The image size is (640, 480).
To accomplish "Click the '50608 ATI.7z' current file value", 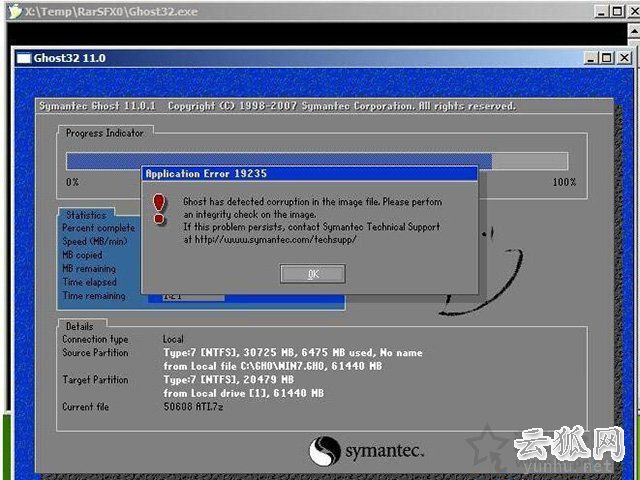I will click(193, 407).
